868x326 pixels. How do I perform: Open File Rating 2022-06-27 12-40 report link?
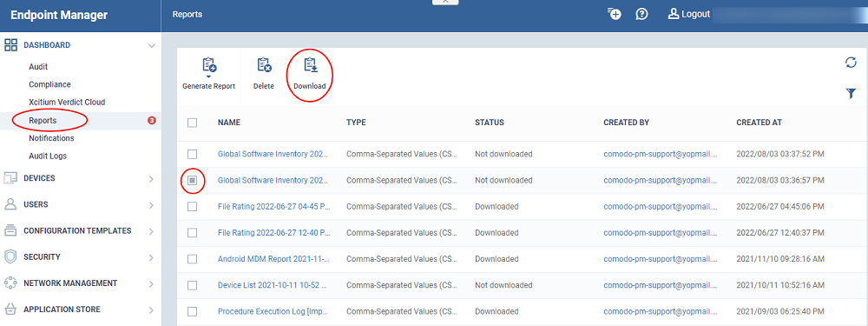(274, 233)
